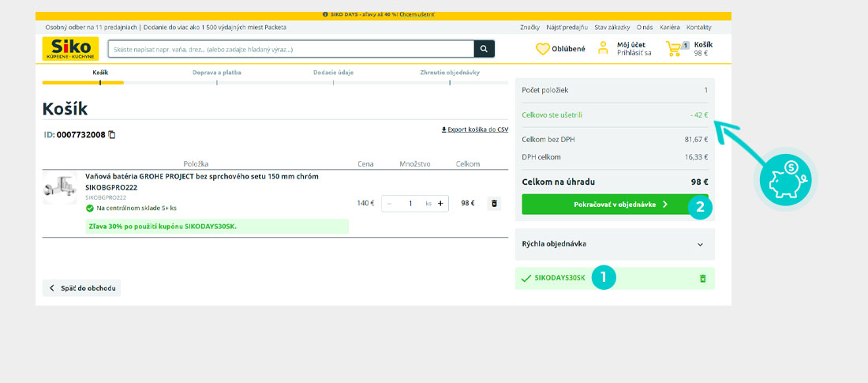Viewport: 868px width, 383px height.
Task: Click Celkom na úhradu total
Action: (x=615, y=182)
